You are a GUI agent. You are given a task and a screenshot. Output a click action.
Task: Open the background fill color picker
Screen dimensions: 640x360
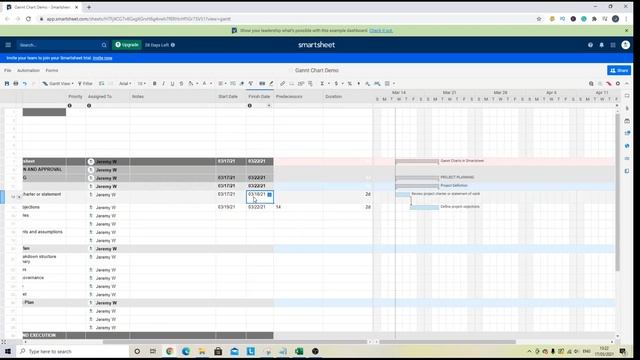tap(192, 84)
